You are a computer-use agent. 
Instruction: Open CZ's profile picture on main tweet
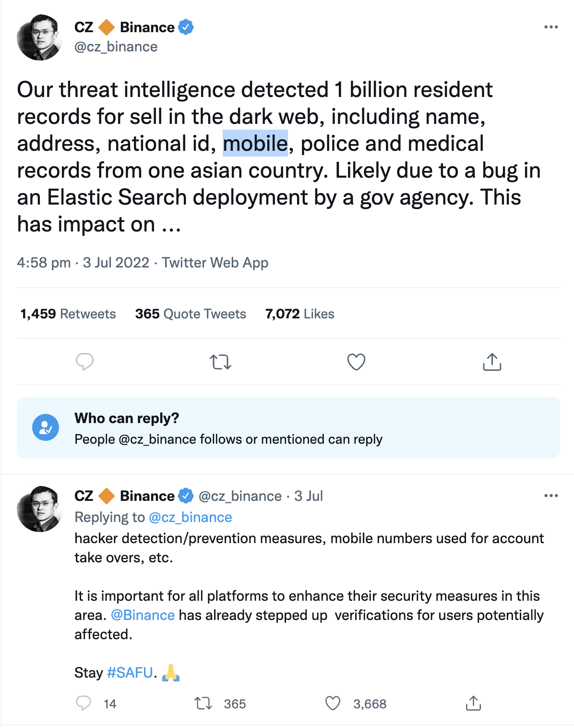point(39,37)
